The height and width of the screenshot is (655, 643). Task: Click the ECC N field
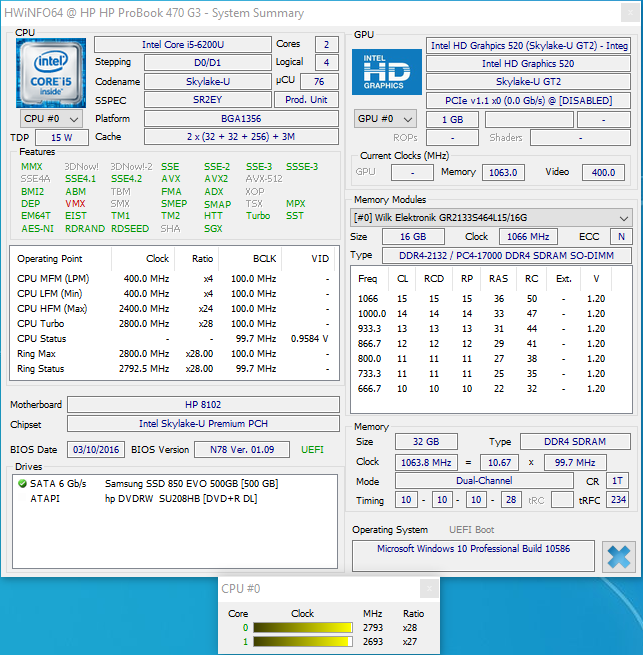coord(621,237)
